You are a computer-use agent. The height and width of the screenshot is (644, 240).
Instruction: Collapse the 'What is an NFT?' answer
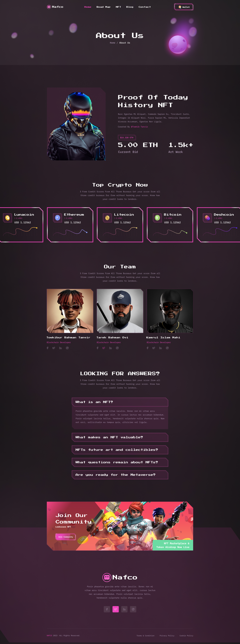(x=120, y=402)
